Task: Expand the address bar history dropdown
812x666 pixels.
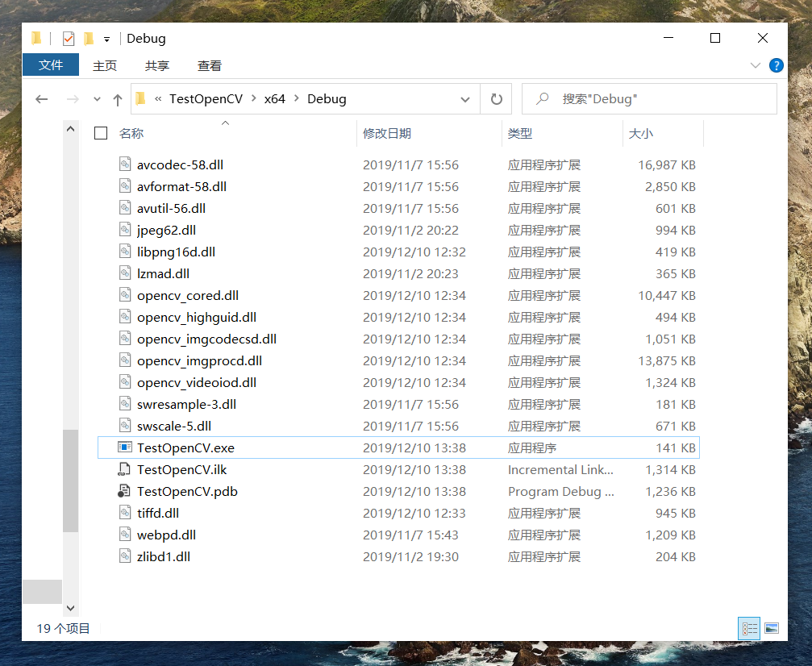Action: pyautogui.click(x=465, y=98)
